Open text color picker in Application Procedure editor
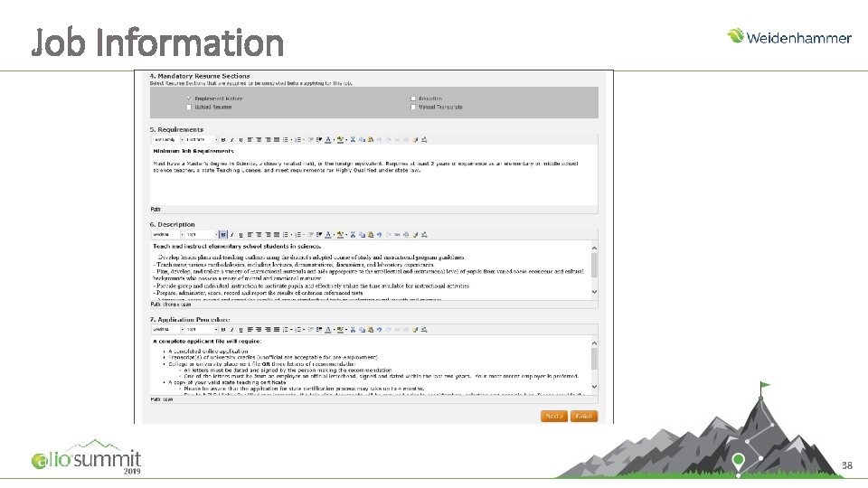The image size is (868, 488). click(329, 330)
